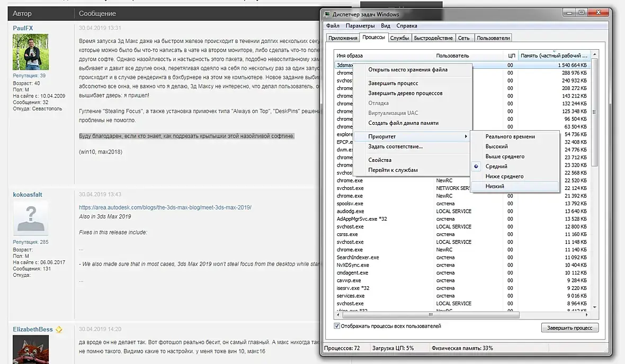625x364 pixels.
Task: Click ElizabethBess's cat avatar
Action: [x=31, y=349]
